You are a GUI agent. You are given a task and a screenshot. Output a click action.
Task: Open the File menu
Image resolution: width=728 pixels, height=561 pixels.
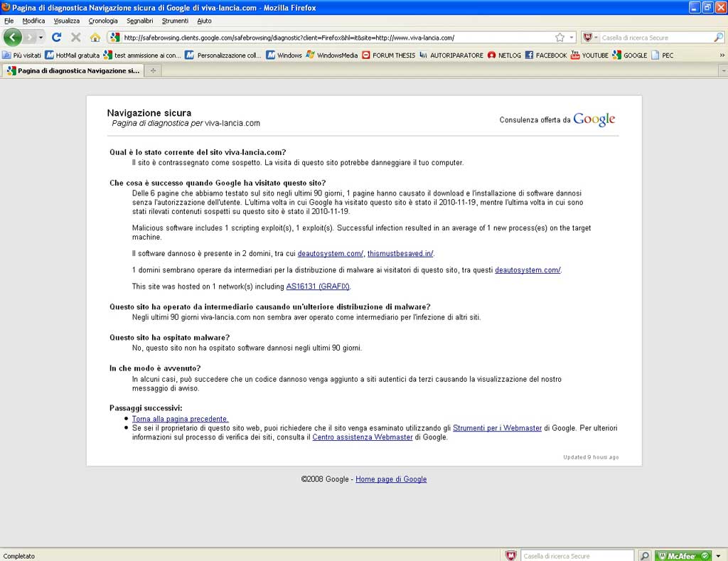[x=9, y=21]
